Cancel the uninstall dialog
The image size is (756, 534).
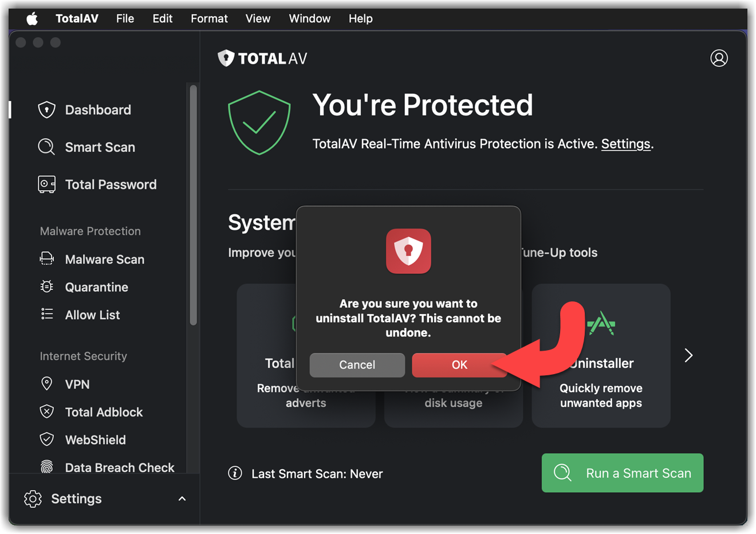pos(357,365)
